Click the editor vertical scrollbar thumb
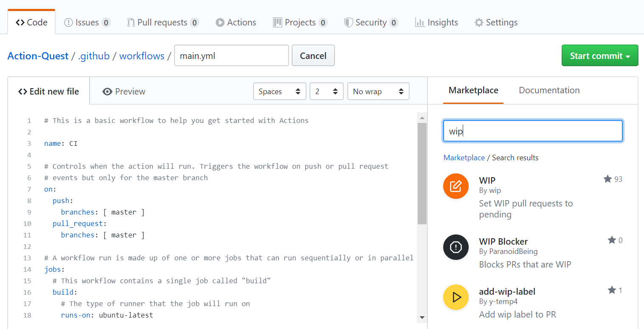Viewport: 644px width, 329px height. [x=422, y=173]
